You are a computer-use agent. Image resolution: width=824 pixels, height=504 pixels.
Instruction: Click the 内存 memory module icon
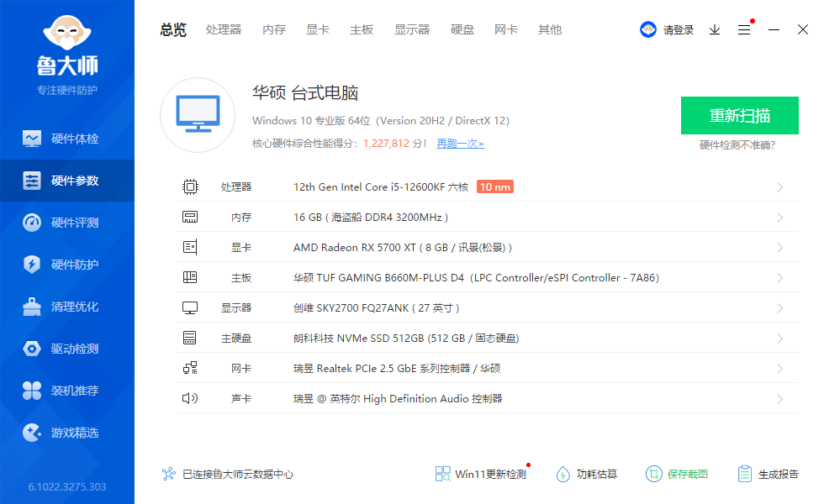(190, 217)
